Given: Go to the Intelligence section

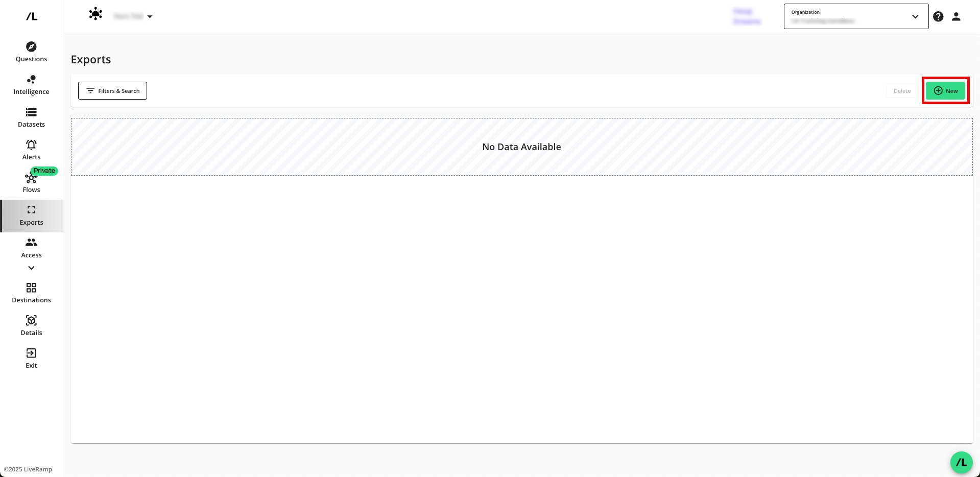Looking at the screenshot, I should coord(31,85).
